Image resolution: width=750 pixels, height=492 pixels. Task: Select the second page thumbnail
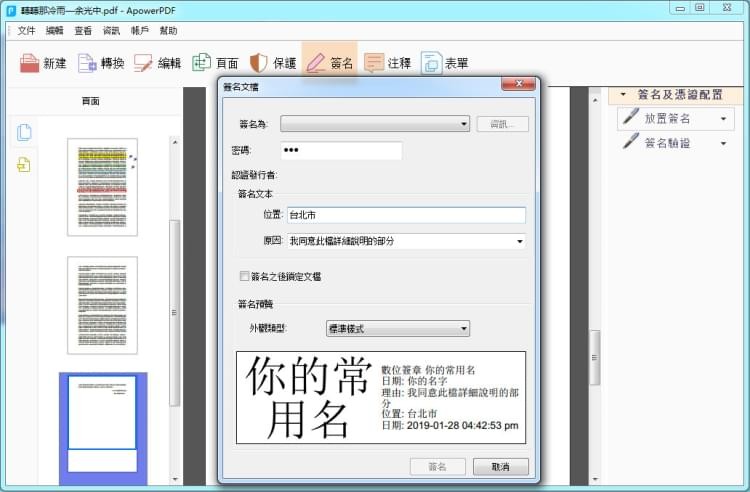(102, 305)
